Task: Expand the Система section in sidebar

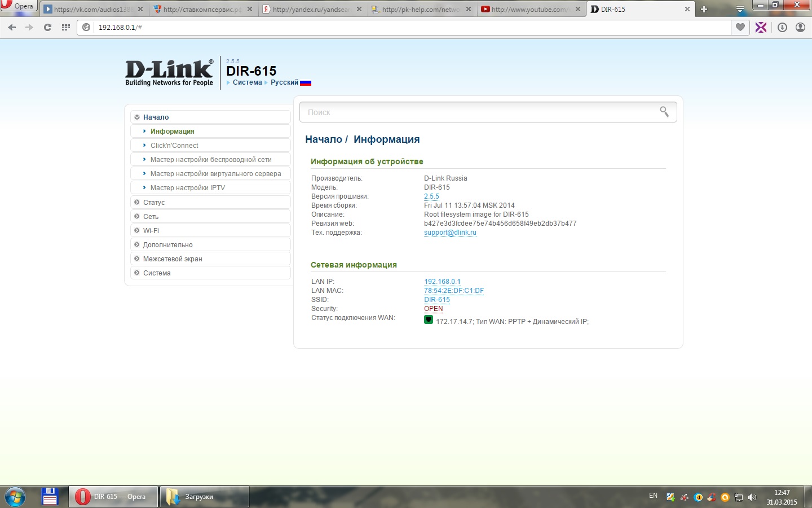Action: tap(210, 273)
